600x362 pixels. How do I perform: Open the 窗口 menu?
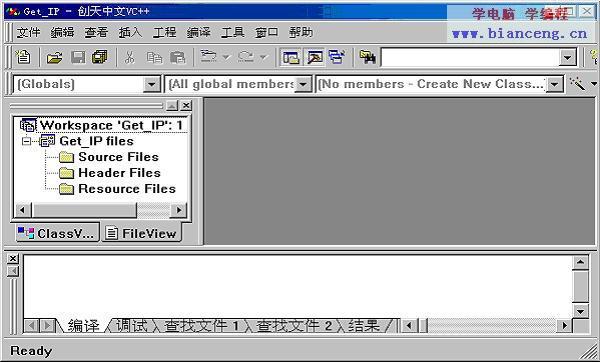(267, 33)
